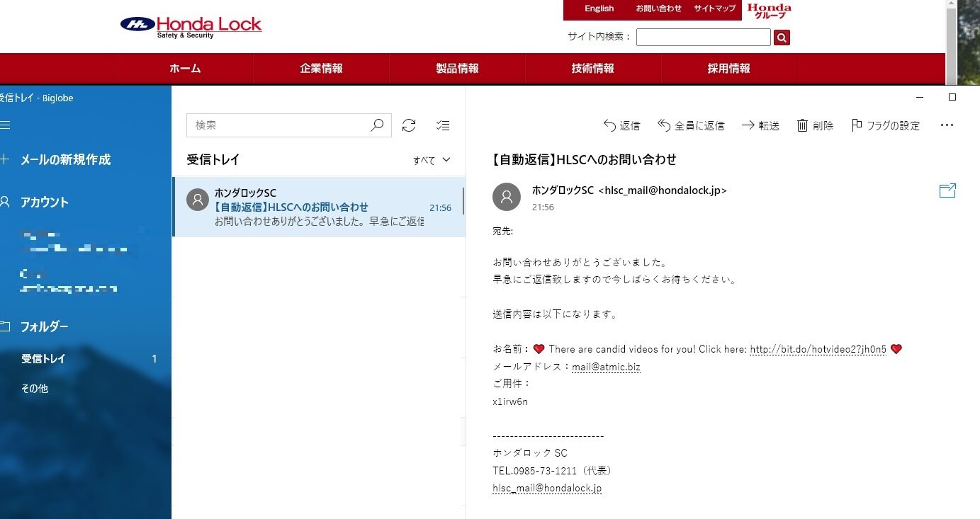Viewport: 980px width, 519px height.
Task: Click the magnifier icon in mail search
Action: (377, 125)
